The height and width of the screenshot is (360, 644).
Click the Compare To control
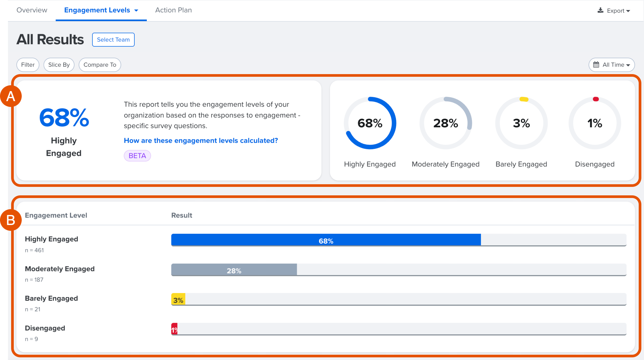100,65
